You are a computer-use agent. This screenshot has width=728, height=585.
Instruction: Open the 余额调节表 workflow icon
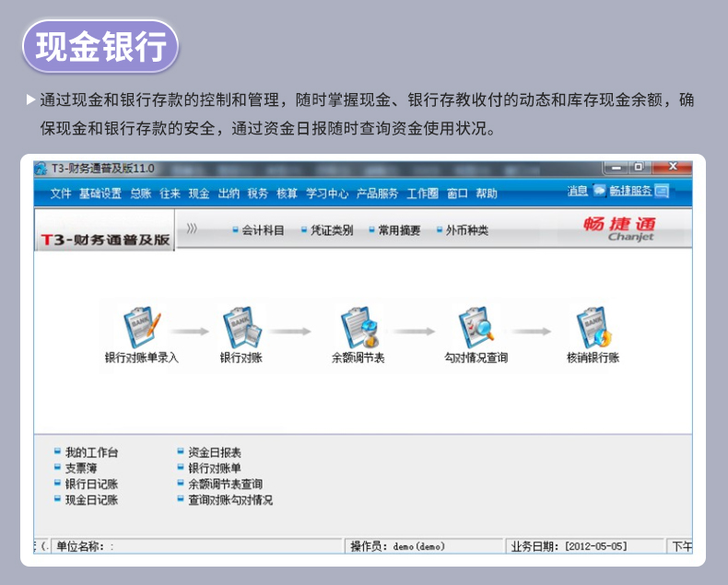click(x=359, y=328)
